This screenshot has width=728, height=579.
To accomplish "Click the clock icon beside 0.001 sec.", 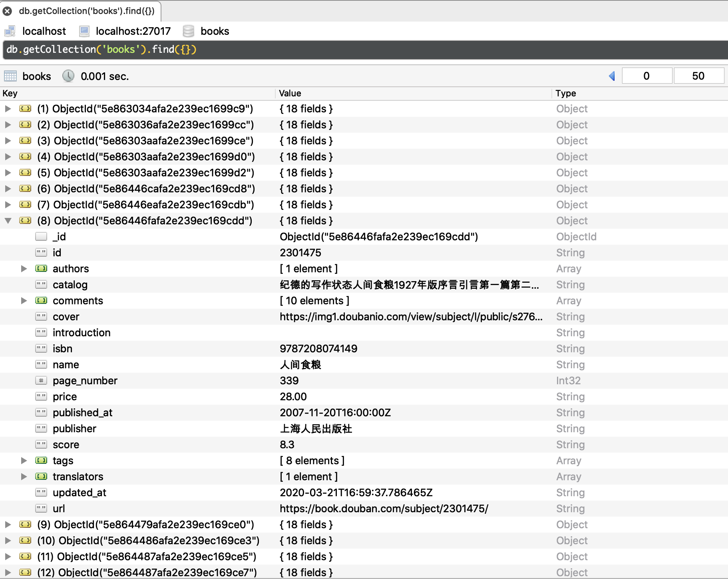I will click(x=68, y=76).
